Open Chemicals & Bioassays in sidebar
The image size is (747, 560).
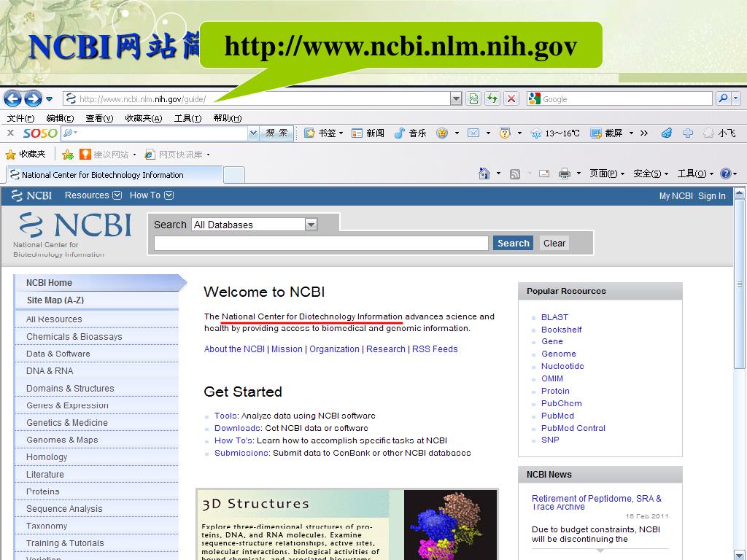(x=74, y=337)
